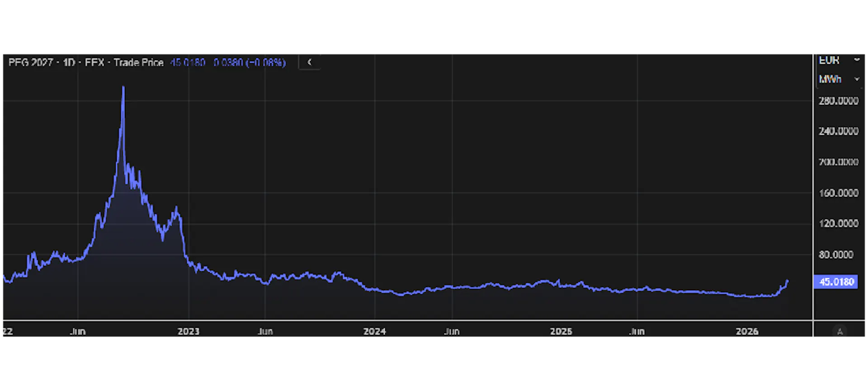Click the PEG 2027 chart title
Image resolution: width=868 pixels, height=391 pixels.
[31, 62]
